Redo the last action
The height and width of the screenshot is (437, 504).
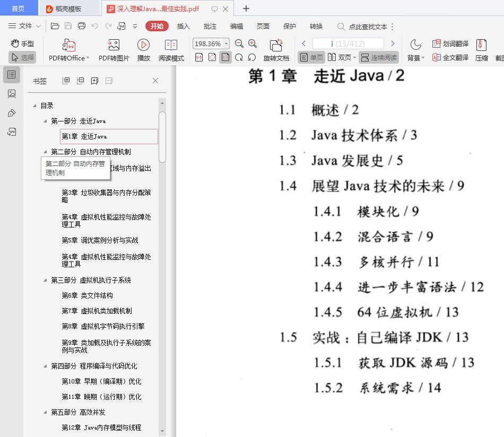tap(108, 26)
